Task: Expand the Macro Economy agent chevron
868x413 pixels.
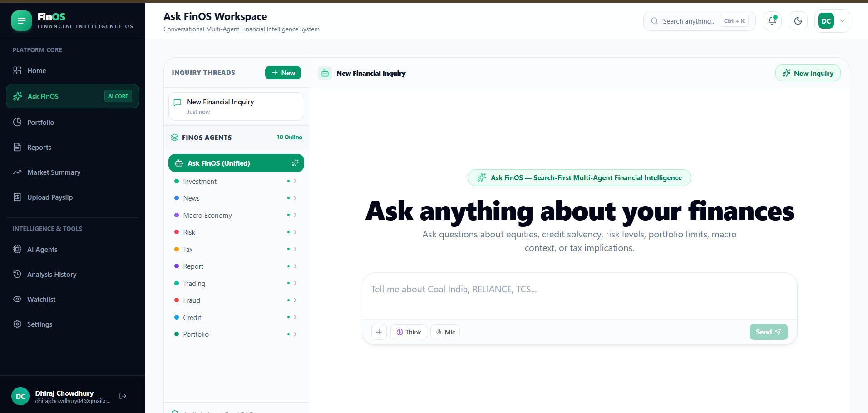Action: pos(295,215)
